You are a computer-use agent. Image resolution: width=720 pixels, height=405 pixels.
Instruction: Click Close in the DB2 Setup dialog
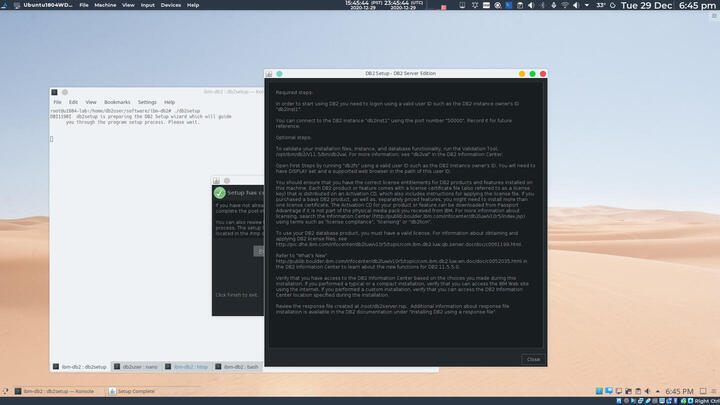click(533, 359)
